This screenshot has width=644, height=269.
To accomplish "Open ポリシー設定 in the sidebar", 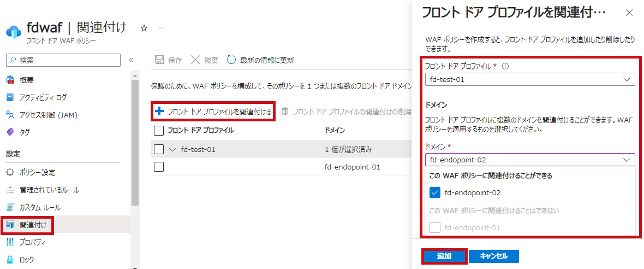I will [37, 172].
